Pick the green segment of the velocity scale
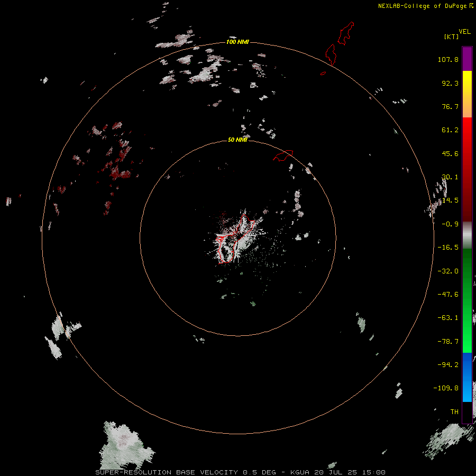476x476 pixels. 467,300
